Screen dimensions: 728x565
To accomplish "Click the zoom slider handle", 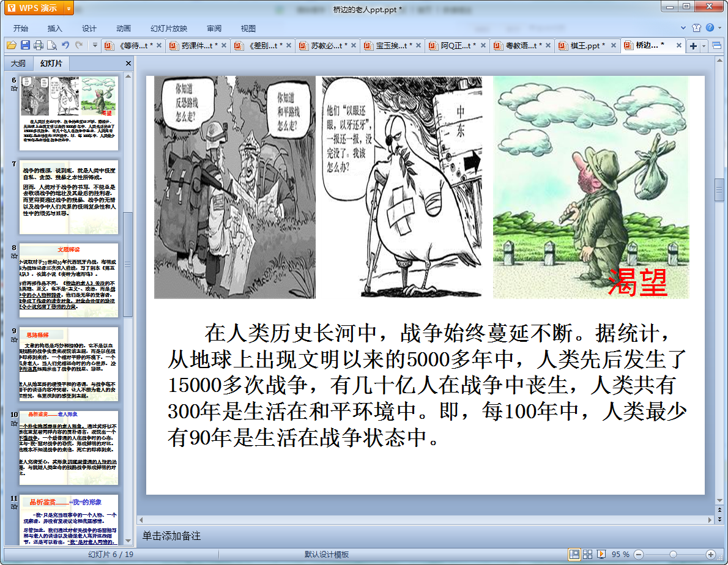I will point(673,555).
